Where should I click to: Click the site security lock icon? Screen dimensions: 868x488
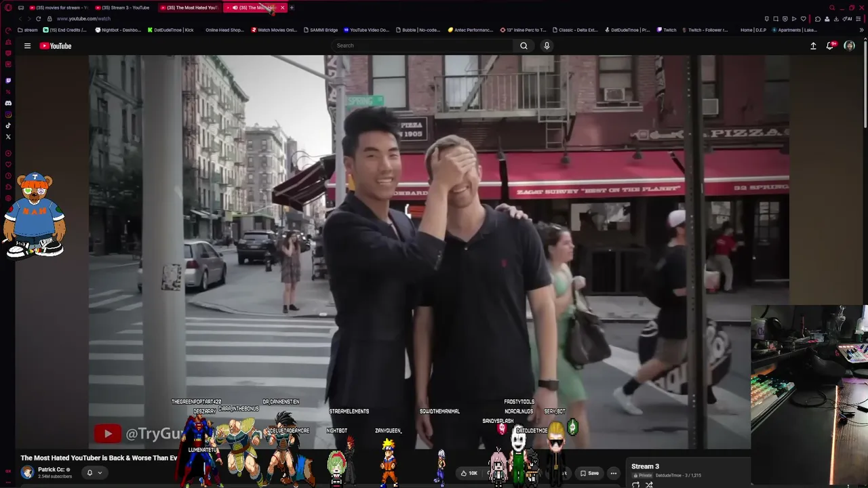coord(50,18)
